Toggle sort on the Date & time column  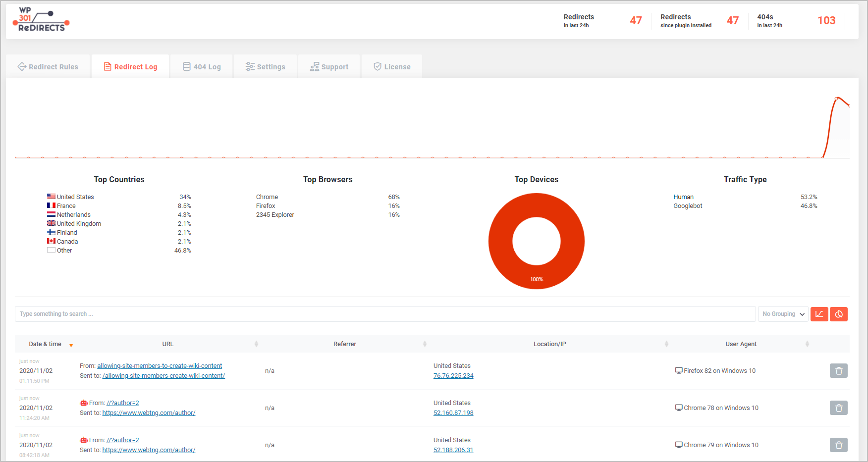pos(71,345)
